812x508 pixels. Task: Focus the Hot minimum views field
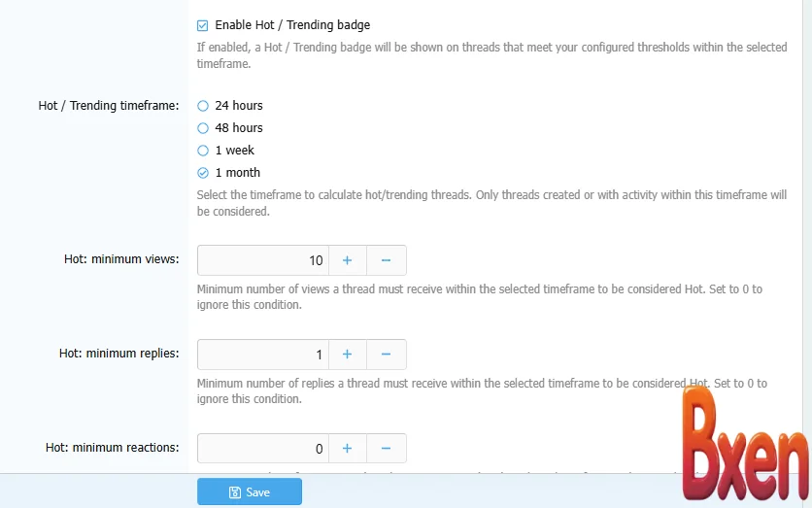click(x=263, y=260)
